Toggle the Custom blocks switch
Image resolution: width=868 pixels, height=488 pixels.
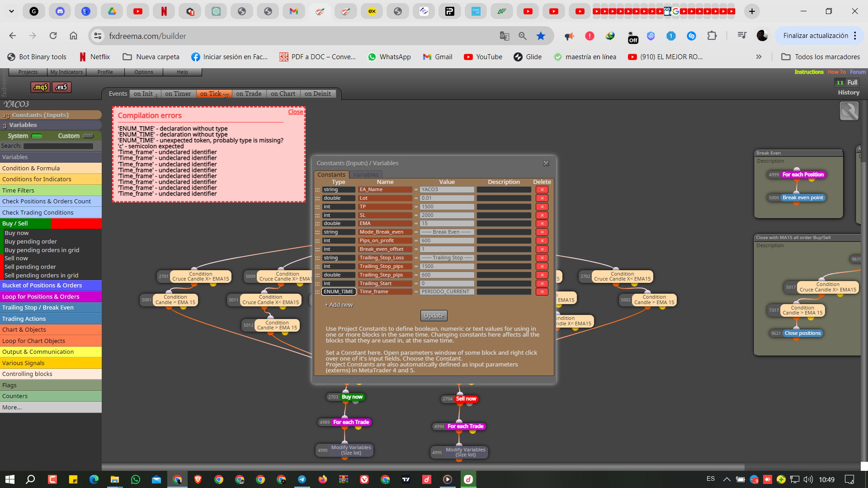coord(88,136)
